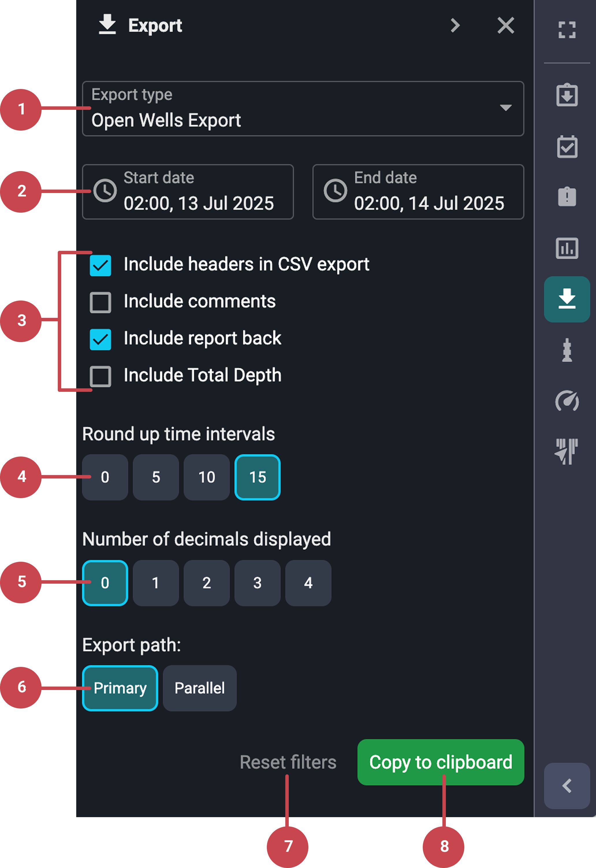Uncheck Include headers in CSV export
This screenshot has height=868, width=596.
coord(100,265)
